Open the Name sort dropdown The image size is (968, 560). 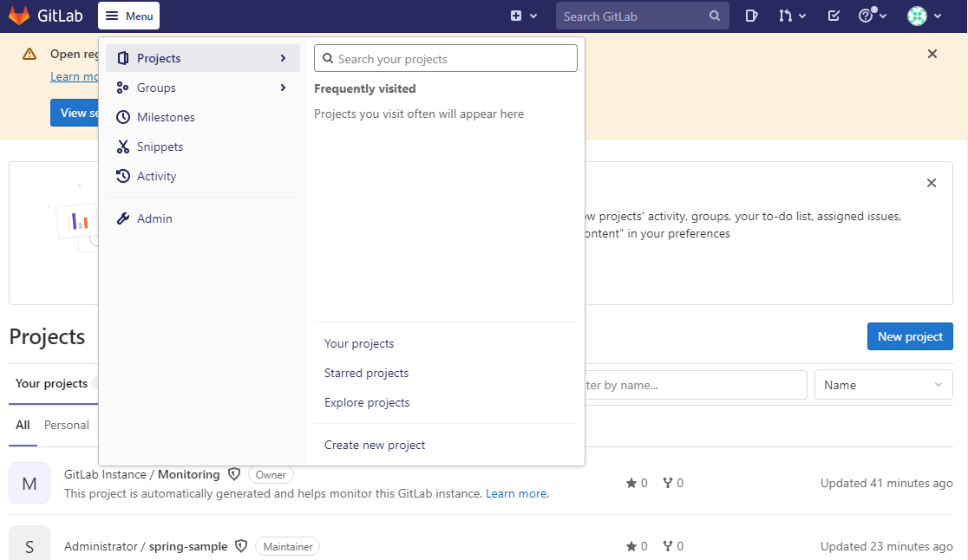click(883, 385)
